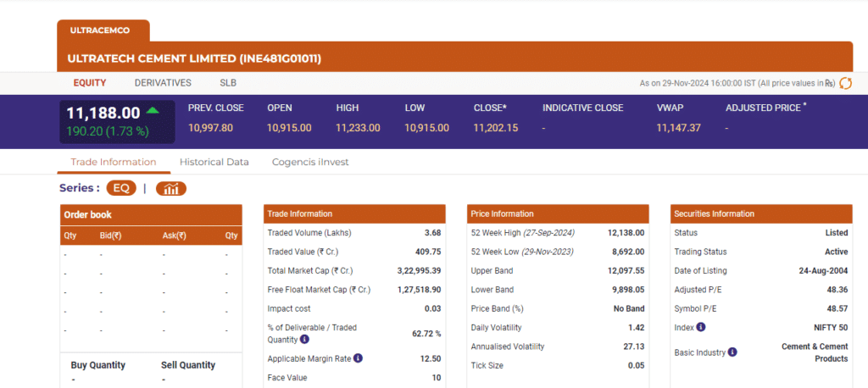Screen dimensions: 868x388
Task: Click Lower Band value 9,898.05
Action: pyautogui.click(x=628, y=290)
